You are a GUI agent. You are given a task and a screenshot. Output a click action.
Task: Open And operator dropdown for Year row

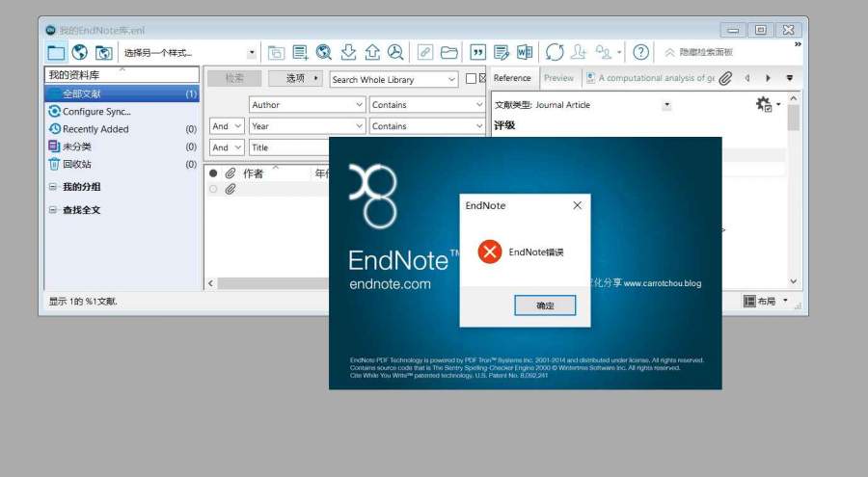coord(227,126)
